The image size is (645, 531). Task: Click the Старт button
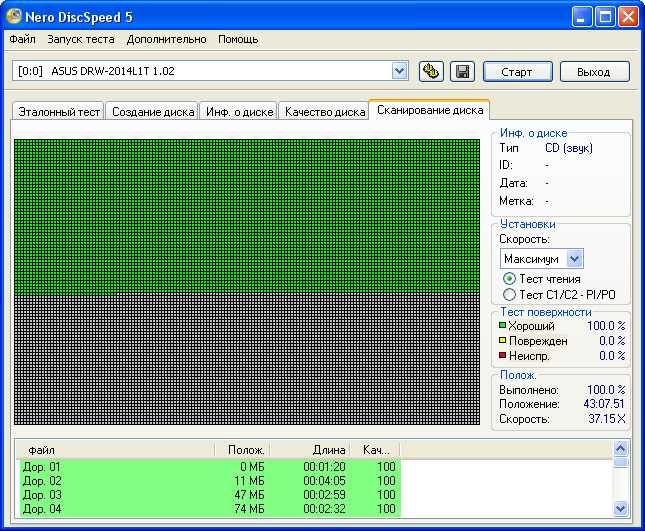[x=517, y=72]
